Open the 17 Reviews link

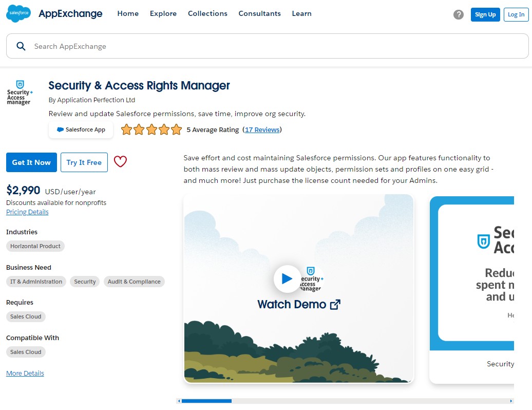pos(262,129)
